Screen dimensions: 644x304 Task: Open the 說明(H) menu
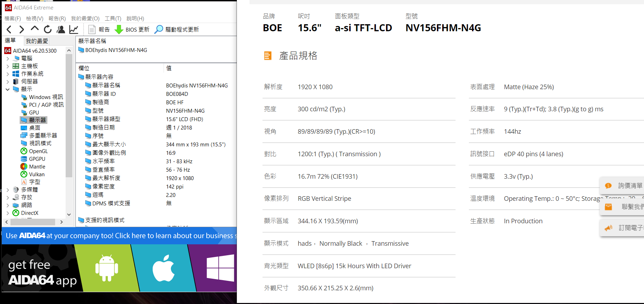tap(135, 18)
